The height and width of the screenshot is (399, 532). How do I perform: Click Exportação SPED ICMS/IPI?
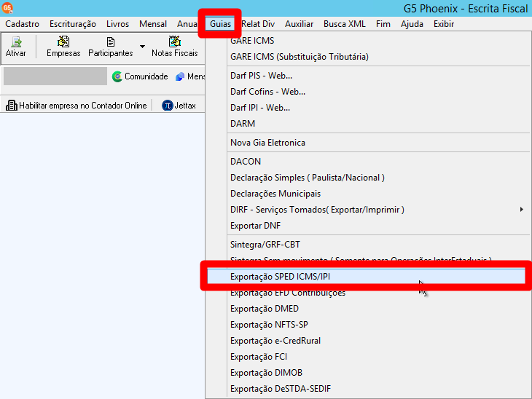(366, 277)
